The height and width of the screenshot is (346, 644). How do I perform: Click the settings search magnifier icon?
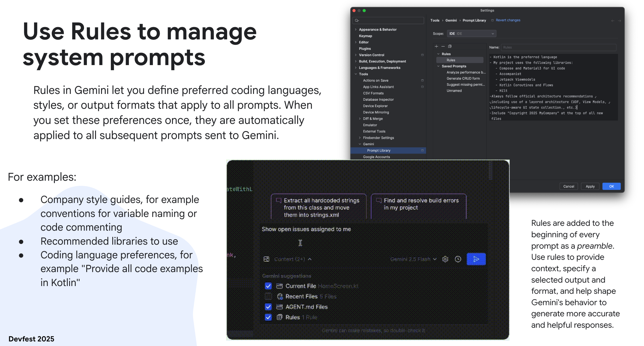pyautogui.click(x=357, y=20)
